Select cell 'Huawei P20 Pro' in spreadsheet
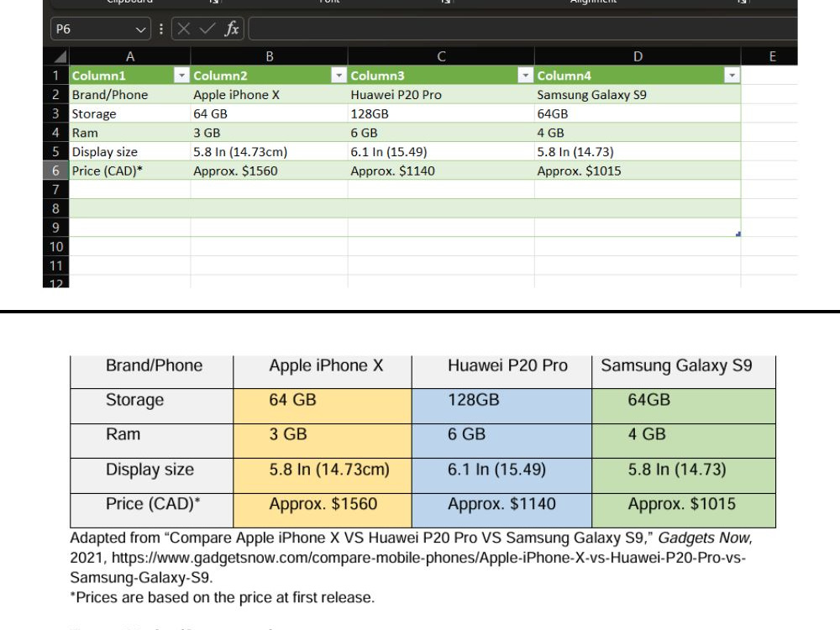This screenshot has width=840, height=630. coord(441,95)
